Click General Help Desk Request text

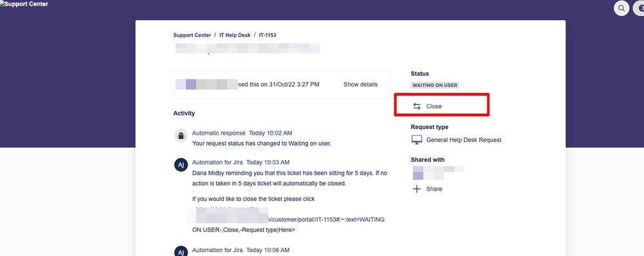(463, 140)
